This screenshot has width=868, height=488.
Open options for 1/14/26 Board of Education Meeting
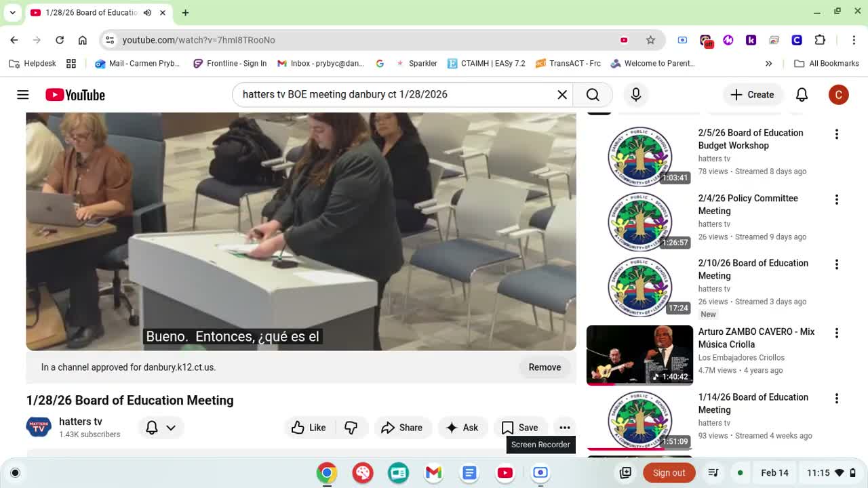[837, 399]
